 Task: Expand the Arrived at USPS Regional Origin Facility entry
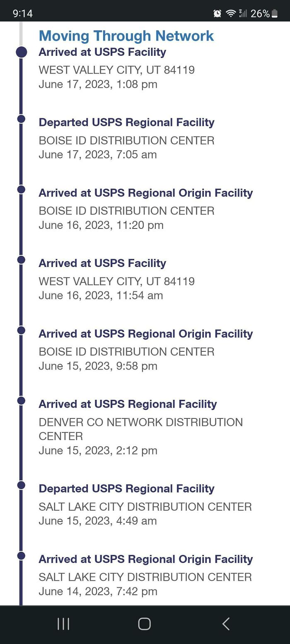[146, 193]
